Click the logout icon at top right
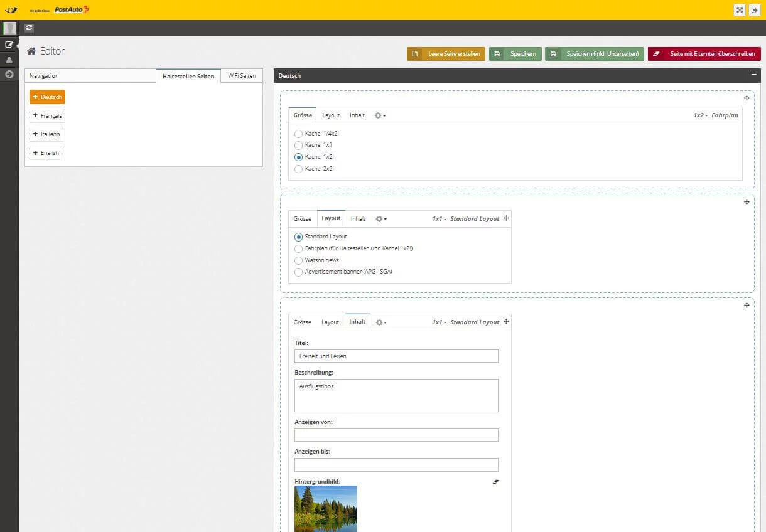Screen dimensions: 766x532 coord(755,10)
